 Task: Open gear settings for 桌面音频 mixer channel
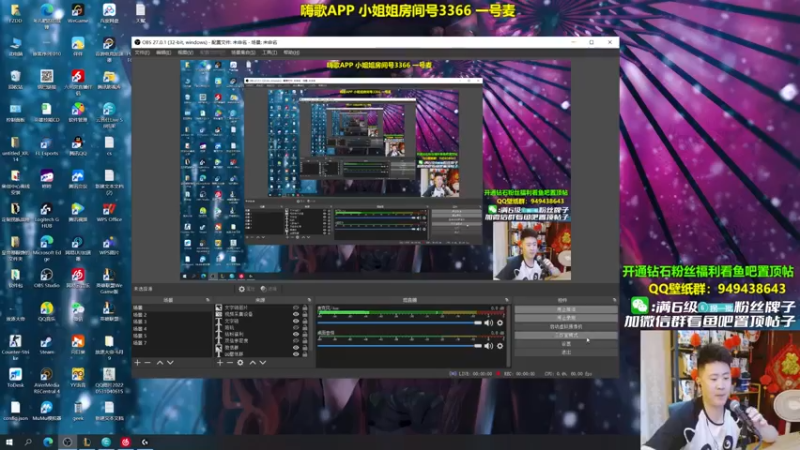click(500, 346)
